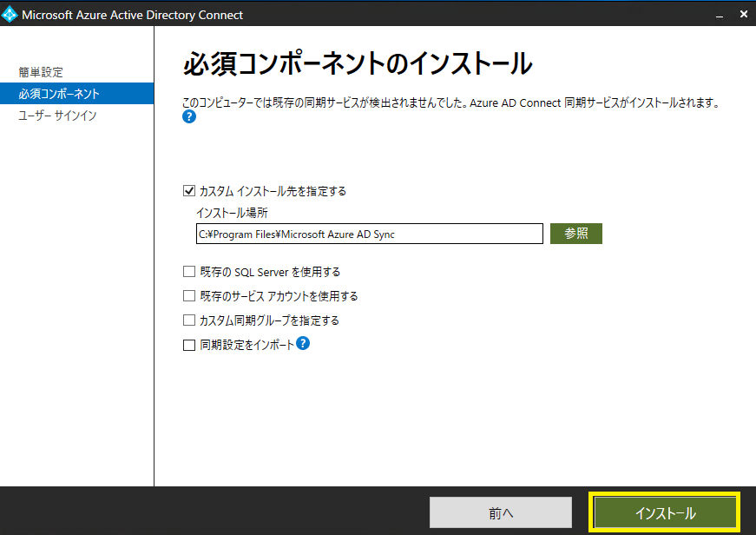Click the 前へ back button
The image size is (756, 535).
(x=501, y=512)
